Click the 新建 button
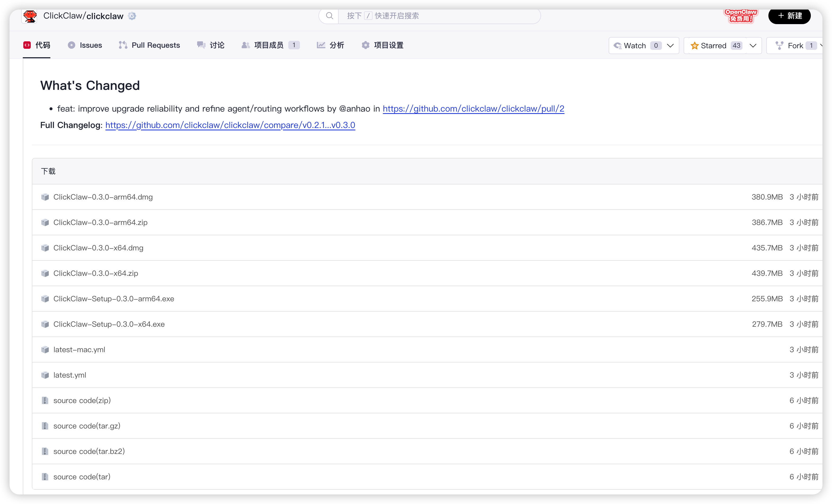Viewport: 832px width, 504px height. tap(789, 16)
